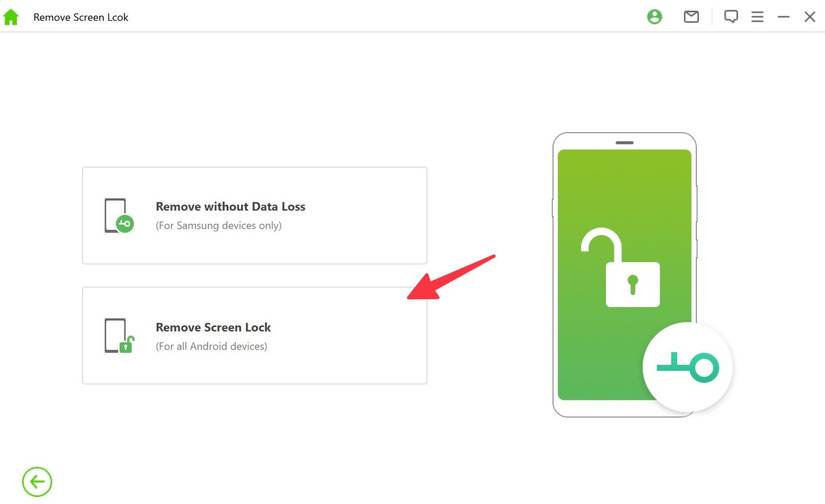The height and width of the screenshot is (504, 825).
Task: Open the user account profile icon
Action: (654, 17)
